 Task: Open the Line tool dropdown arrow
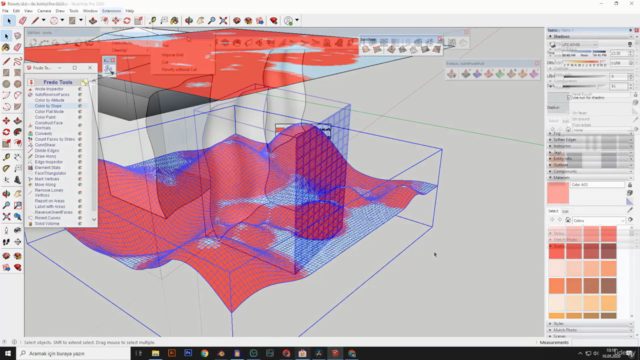(43, 20)
